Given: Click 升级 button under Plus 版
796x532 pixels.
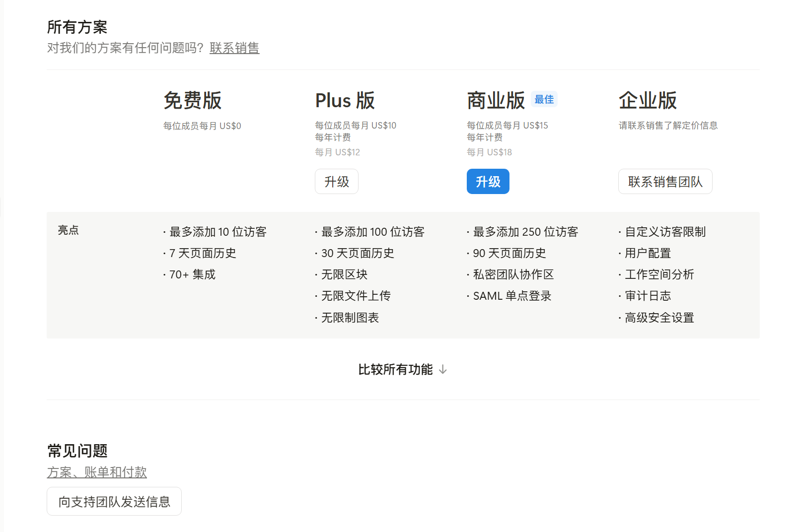Looking at the screenshot, I should pyautogui.click(x=337, y=182).
